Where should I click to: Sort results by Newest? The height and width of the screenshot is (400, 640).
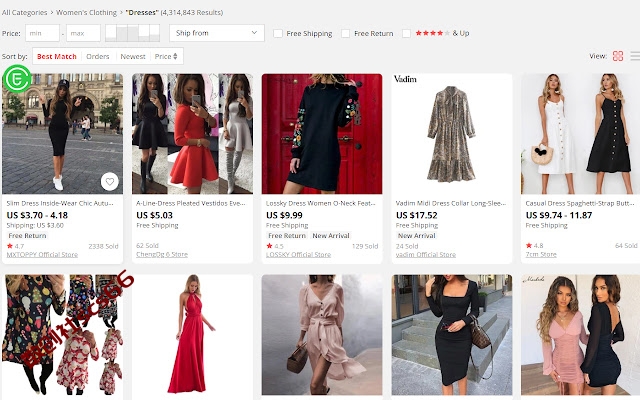point(133,56)
